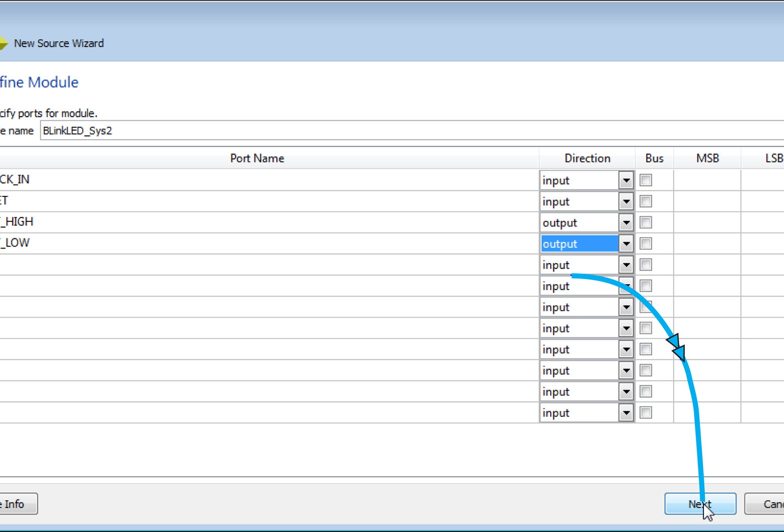Click the MSB column header
784x532 pixels.
click(x=707, y=158)
